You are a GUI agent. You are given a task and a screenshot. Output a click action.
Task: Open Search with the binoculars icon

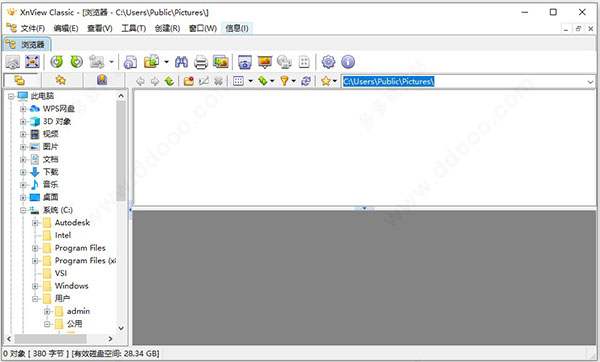click(x=181, y=62)
